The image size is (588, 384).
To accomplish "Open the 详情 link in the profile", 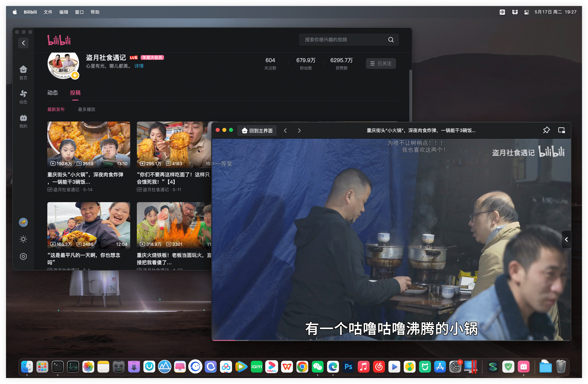I will click(139, 66).
